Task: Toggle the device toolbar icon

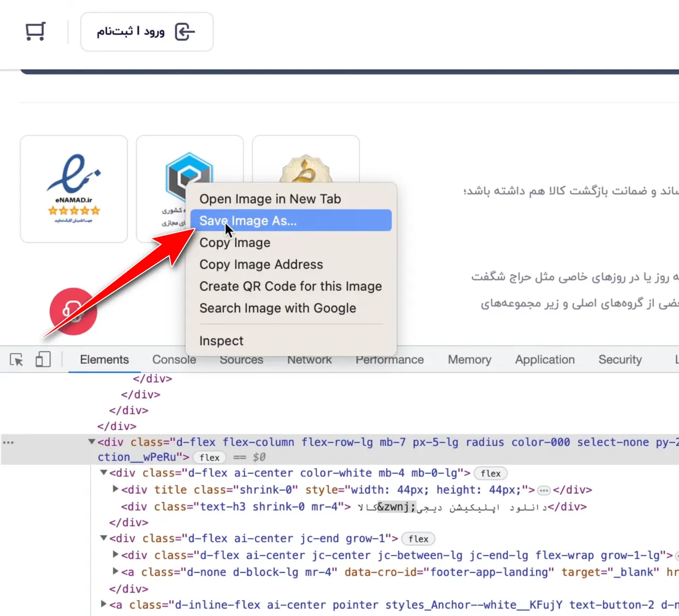Action: [43, 360]
